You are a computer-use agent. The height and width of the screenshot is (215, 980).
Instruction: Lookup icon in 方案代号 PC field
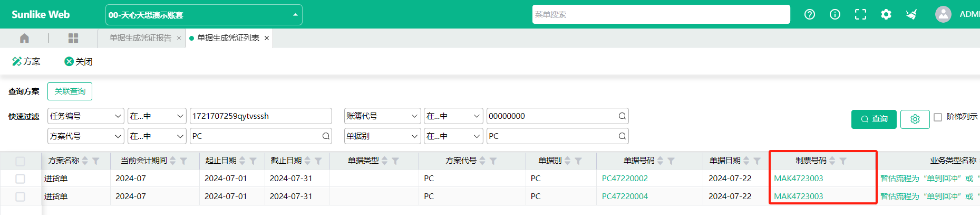(x=326, y=136)
